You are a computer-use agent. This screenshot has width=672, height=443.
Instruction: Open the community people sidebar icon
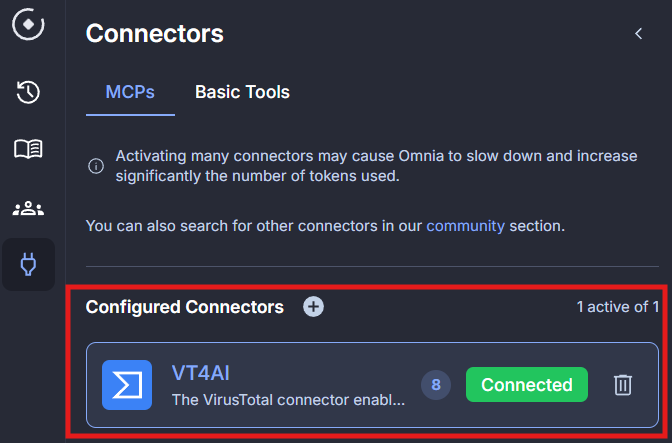(28, 208)
